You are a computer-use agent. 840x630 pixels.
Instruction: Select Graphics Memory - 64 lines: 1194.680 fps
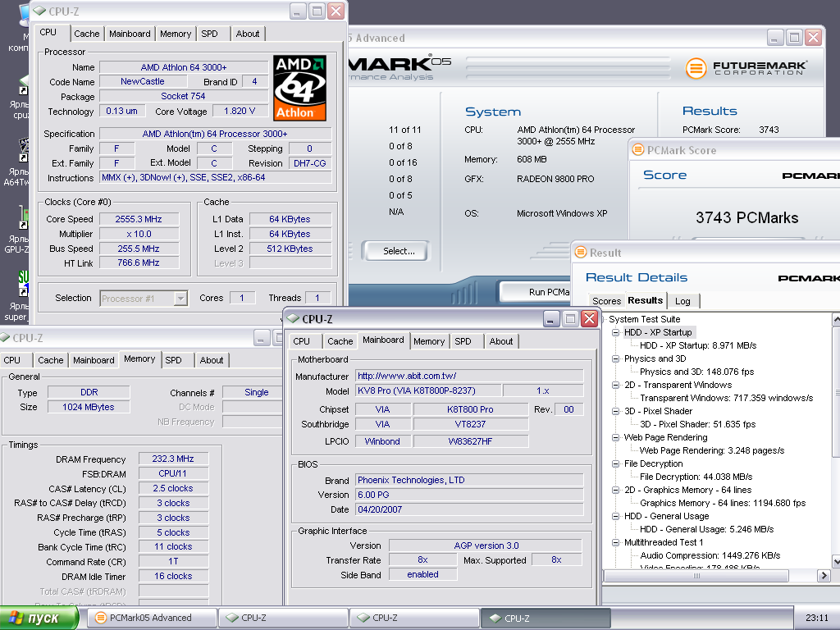tap(723, 503)
